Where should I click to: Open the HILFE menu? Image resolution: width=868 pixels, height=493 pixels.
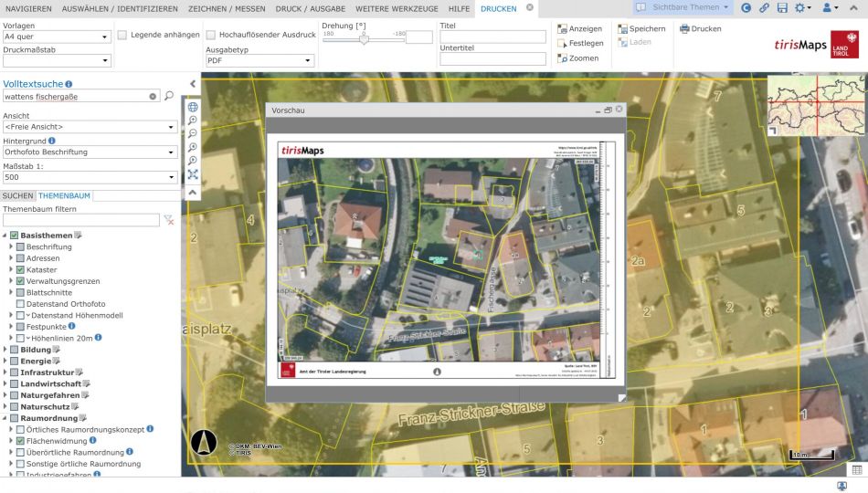pos(459,9)
